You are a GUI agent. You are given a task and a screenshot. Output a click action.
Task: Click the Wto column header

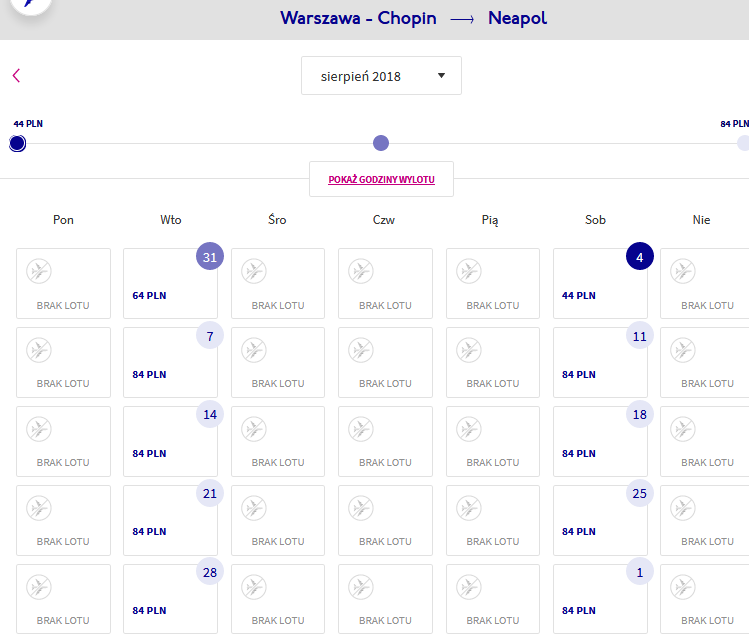pyautogui.click(x=171, y=220)
